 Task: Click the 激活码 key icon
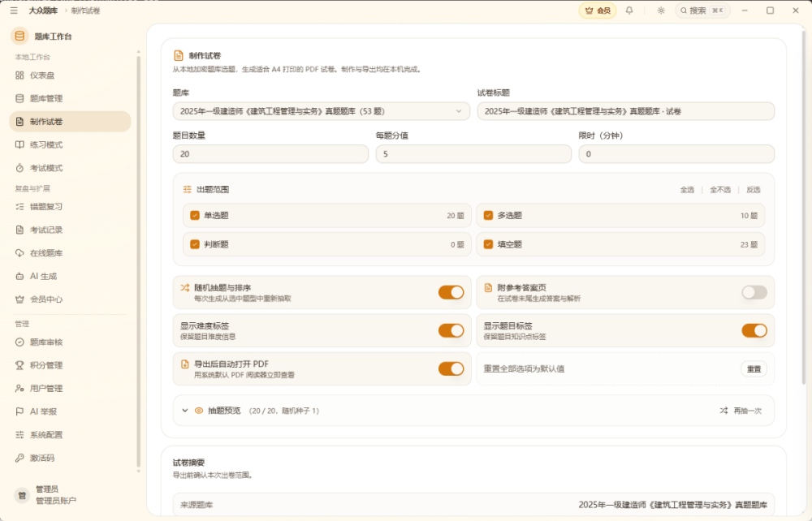[x=19, y=458]
